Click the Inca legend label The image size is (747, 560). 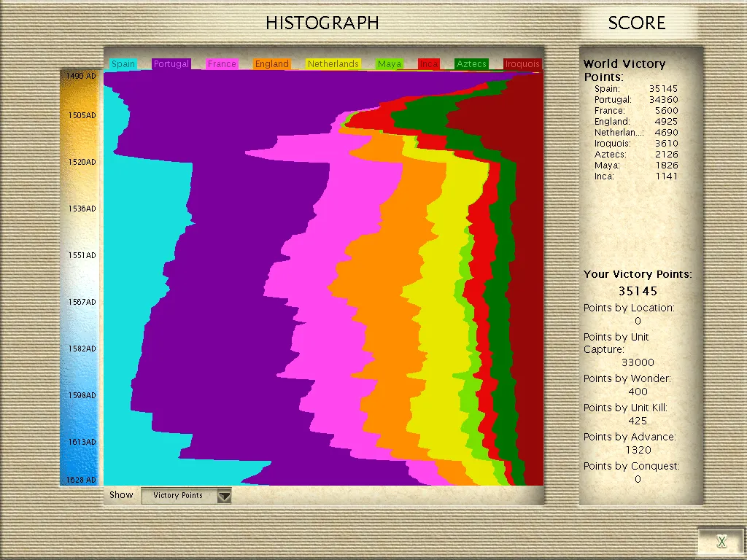coord(429,64)
